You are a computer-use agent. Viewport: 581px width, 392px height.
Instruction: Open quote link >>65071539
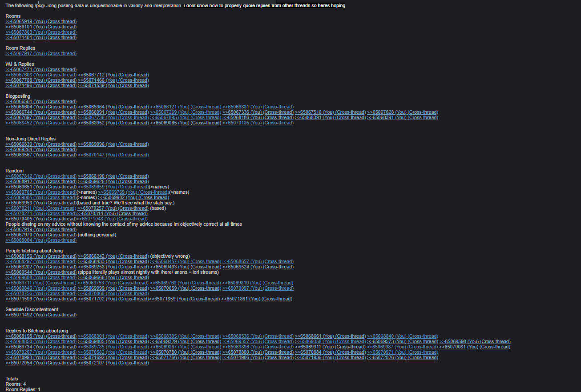coord(113,85)
